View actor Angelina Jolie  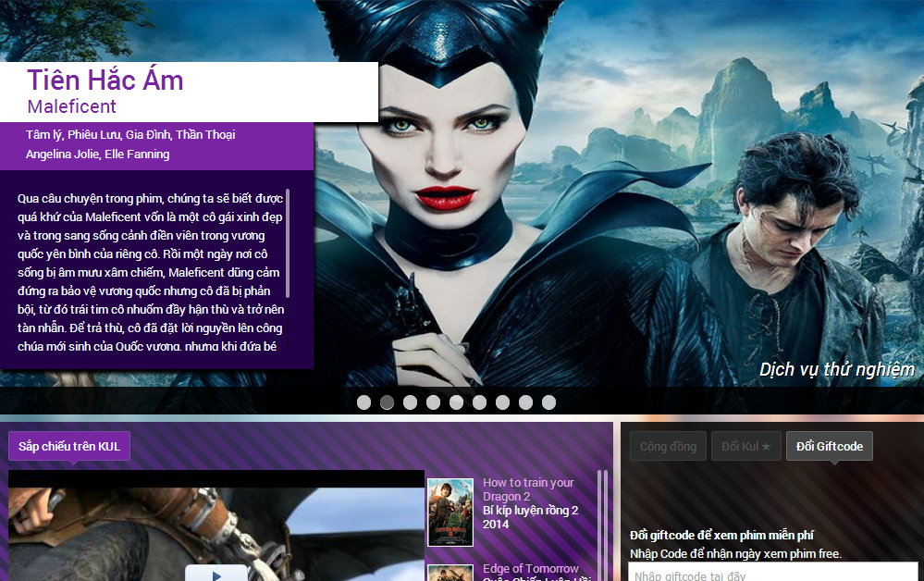coord(62,155)
